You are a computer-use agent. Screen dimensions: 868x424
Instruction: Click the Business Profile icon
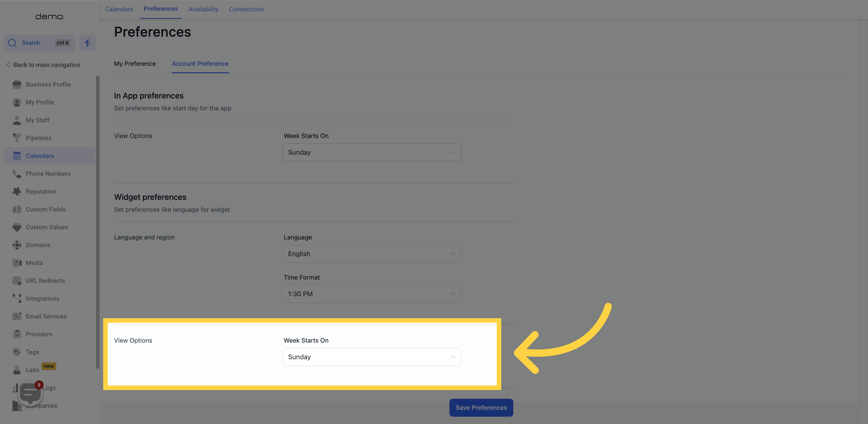pos(16,85)
